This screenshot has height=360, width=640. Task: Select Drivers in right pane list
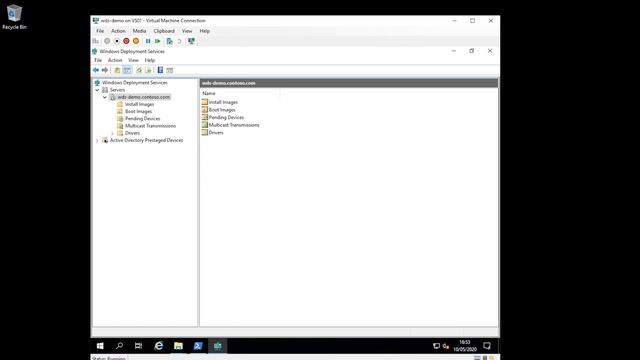click(x=216, y=133)
